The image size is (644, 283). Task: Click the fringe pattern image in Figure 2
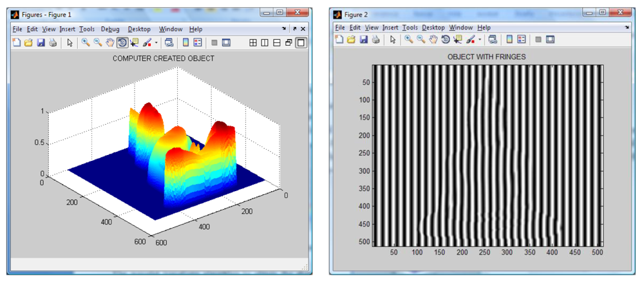click(x=487, y=156)
